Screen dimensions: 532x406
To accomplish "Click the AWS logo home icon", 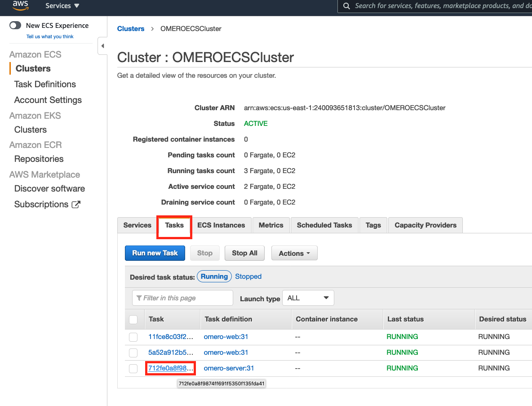I will [20, 5].
